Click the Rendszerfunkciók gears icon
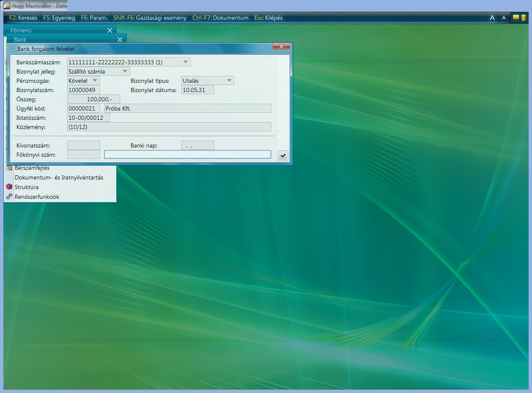Viewport: 532px width, 393px height. [9, 197]
